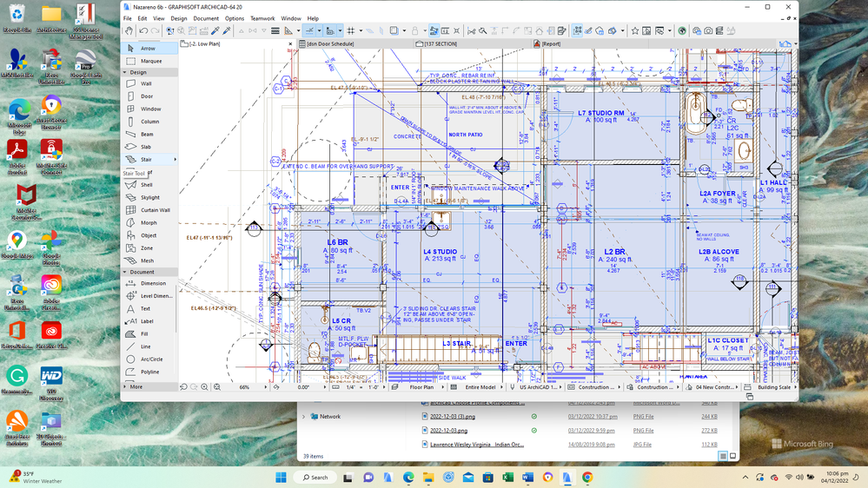The width and height of the screenshot is (868, 488).
Task: Select the Morph tool
Action: point(149,223)
